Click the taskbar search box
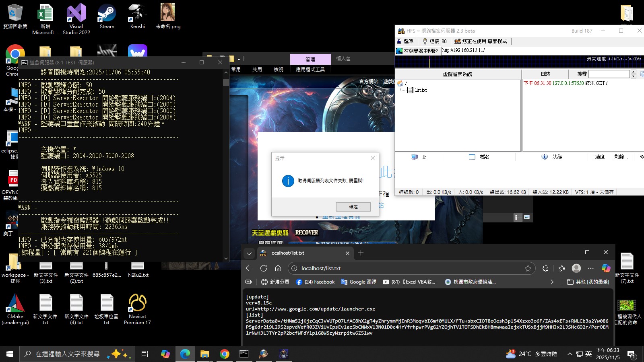The image size is (644, 362). pyautogui.click(x=77, y=354)
